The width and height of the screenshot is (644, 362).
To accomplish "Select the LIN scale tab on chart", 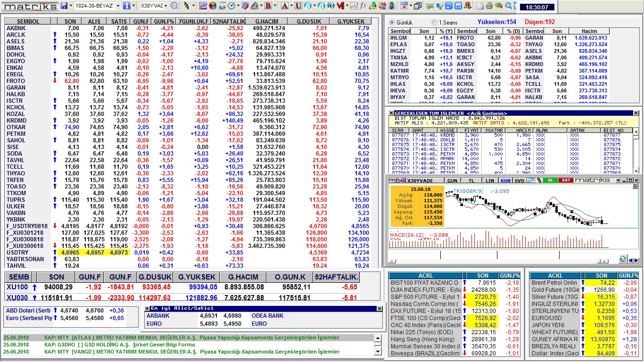I will pyautogui.click(x=490, y=181).
